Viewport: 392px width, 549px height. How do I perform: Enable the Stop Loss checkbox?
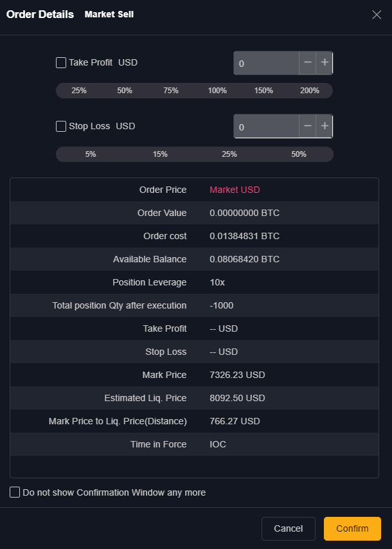(61, 126)
